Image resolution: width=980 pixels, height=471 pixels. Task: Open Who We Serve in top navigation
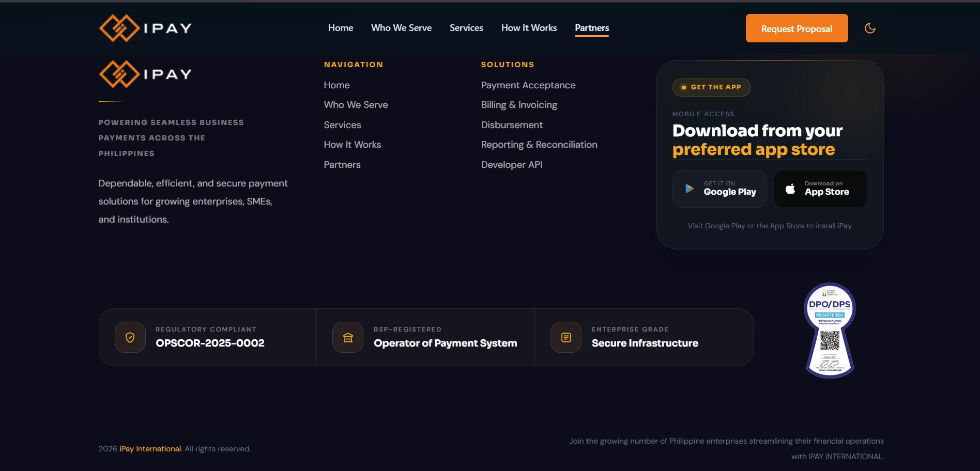pos(401,28)
